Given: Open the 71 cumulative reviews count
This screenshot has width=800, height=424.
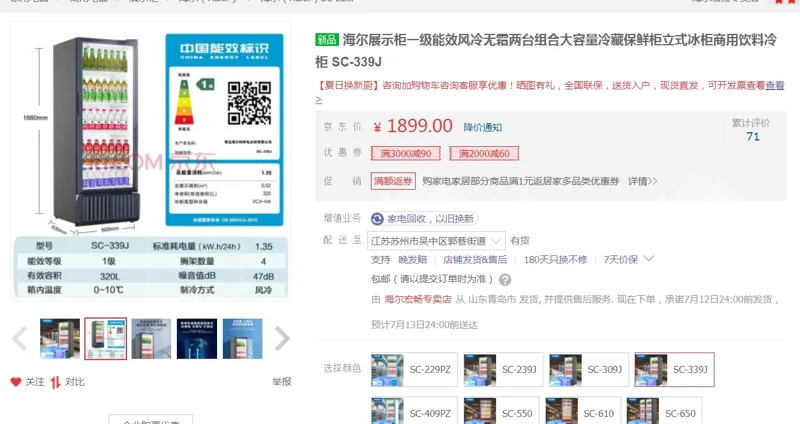Looking at the screenshot, I should click(x=753, y=137).
